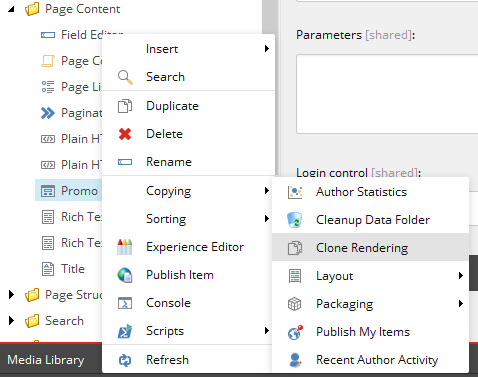478x377 pixels.
Task: Click inside the Parameters text box
Action: click(x=387, y=94)
